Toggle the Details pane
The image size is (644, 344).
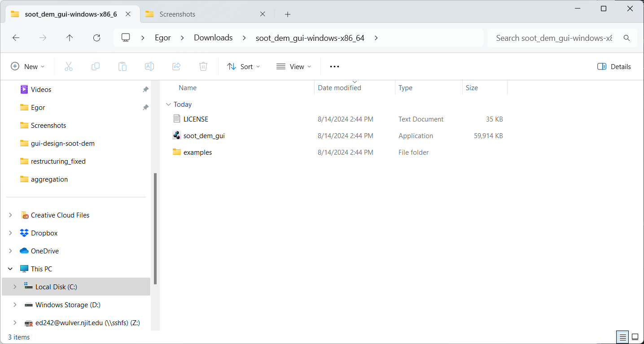(x=614, y=66)
